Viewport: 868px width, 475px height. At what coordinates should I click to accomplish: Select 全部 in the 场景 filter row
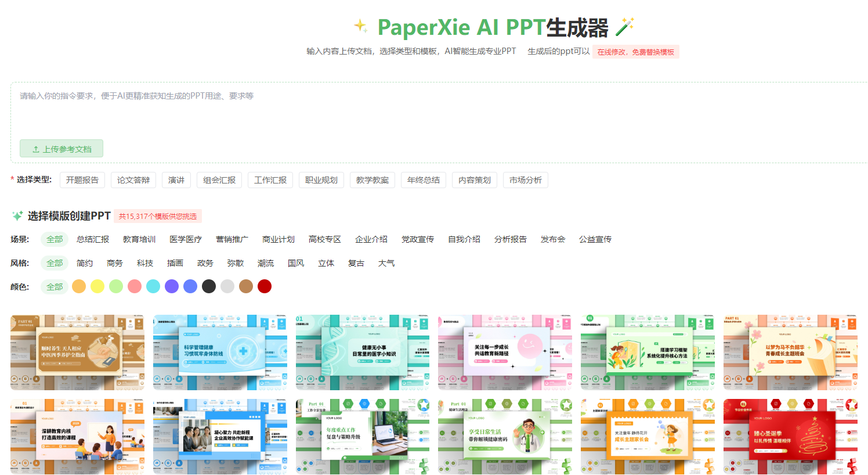[55, 239]
